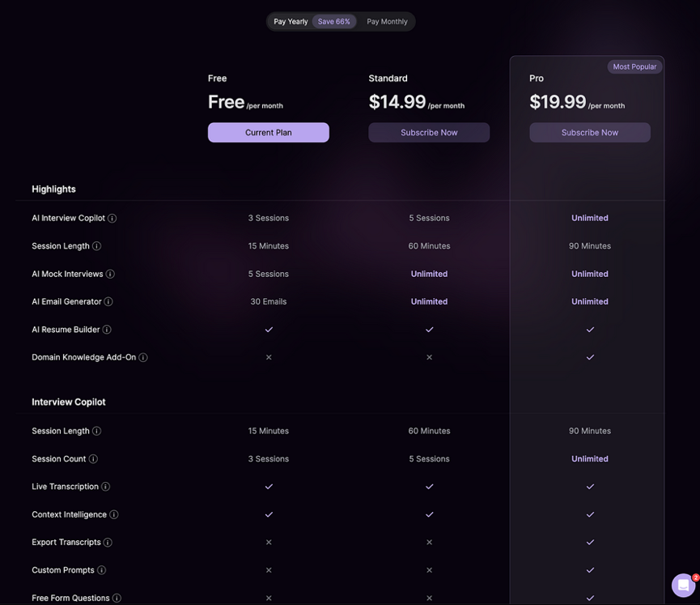Click info icon beside Export Transcripts
Screen dimensions: 700x605
(108, 543)
